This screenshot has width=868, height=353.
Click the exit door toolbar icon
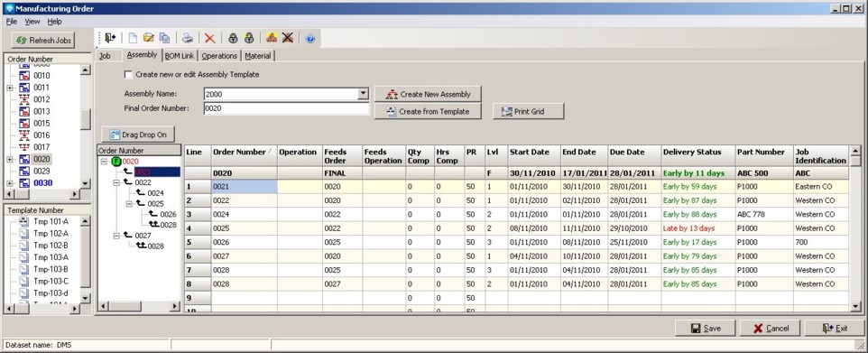click(x=109, y=38)
